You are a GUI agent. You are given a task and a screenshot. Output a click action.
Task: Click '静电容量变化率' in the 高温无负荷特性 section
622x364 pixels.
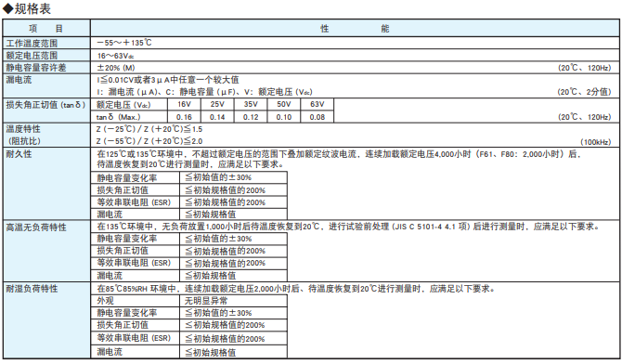(x=127, y=239)
